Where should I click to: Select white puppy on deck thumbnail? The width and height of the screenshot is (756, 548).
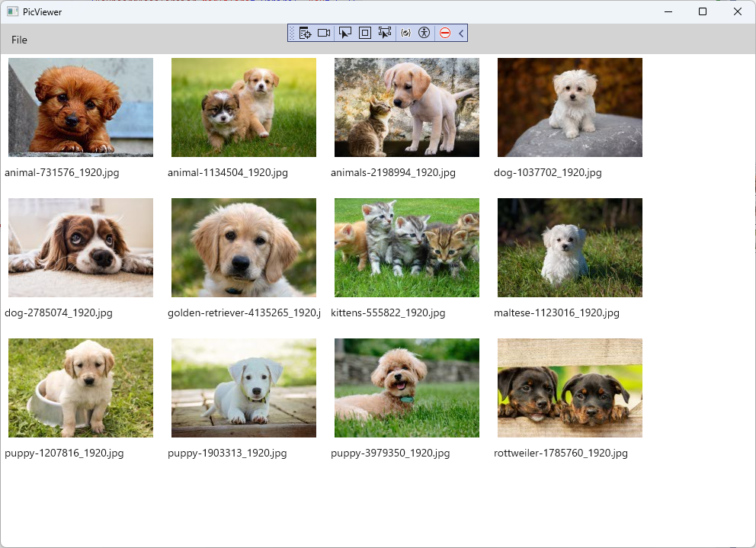point(243,388)
